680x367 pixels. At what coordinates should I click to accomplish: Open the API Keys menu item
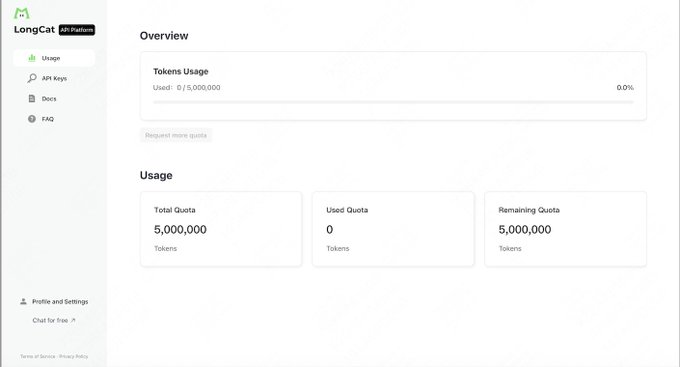(x=54, y=79)
